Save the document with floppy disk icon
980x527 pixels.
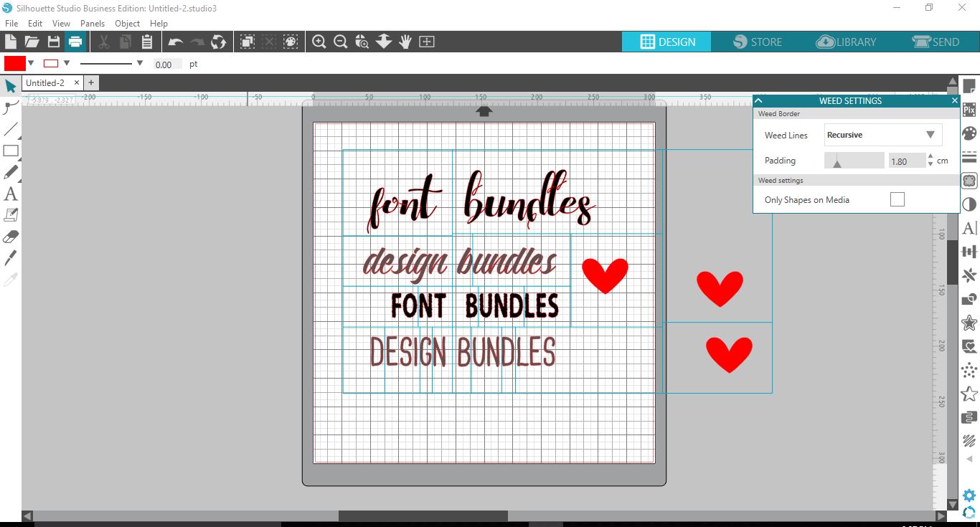53,42
